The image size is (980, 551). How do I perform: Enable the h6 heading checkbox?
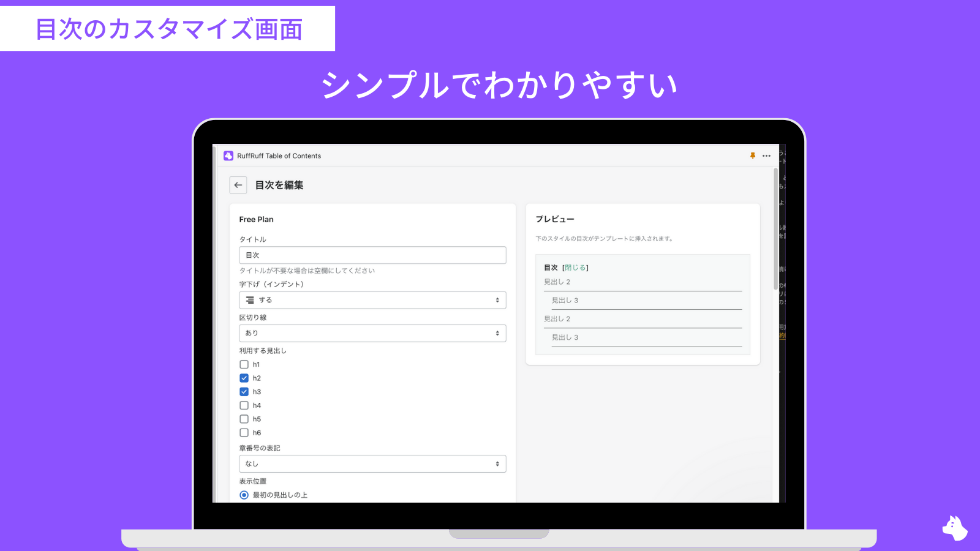[x=244, y=432]
